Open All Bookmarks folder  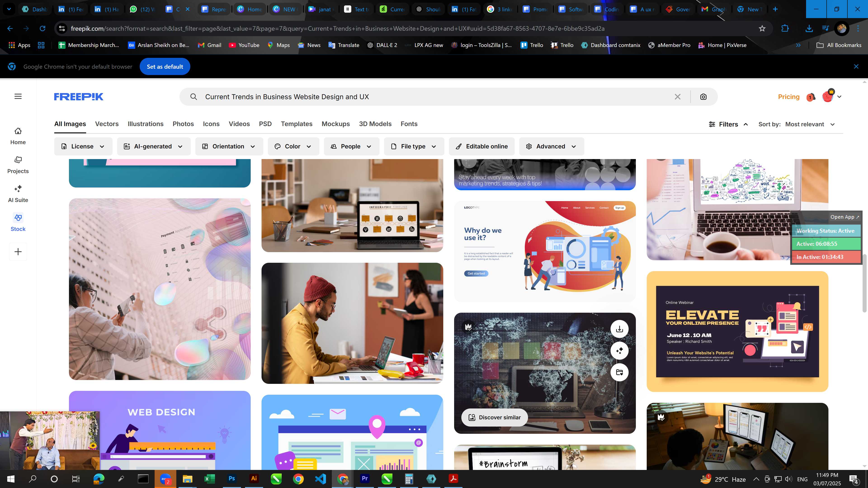point(839,45)
